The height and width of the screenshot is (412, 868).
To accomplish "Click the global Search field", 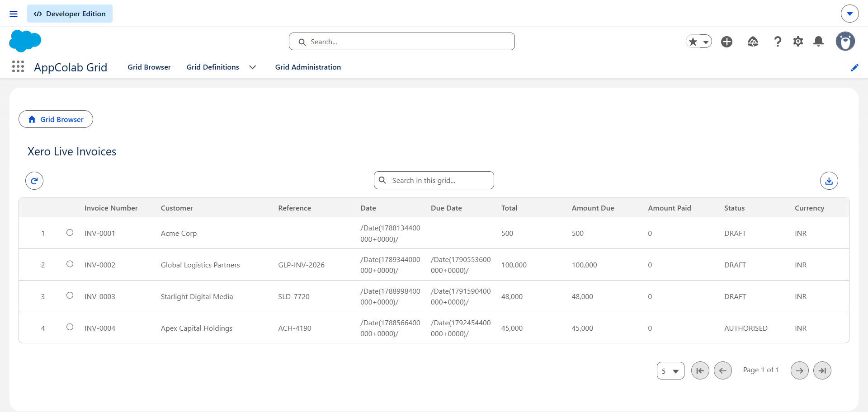I will (x=402, y=42).
